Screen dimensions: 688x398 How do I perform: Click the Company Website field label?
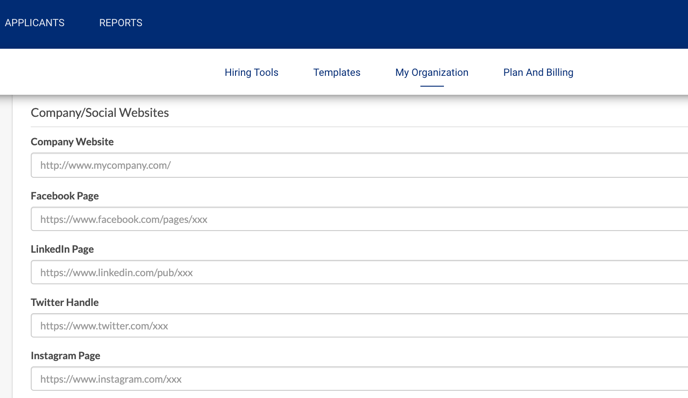point(72,142)
